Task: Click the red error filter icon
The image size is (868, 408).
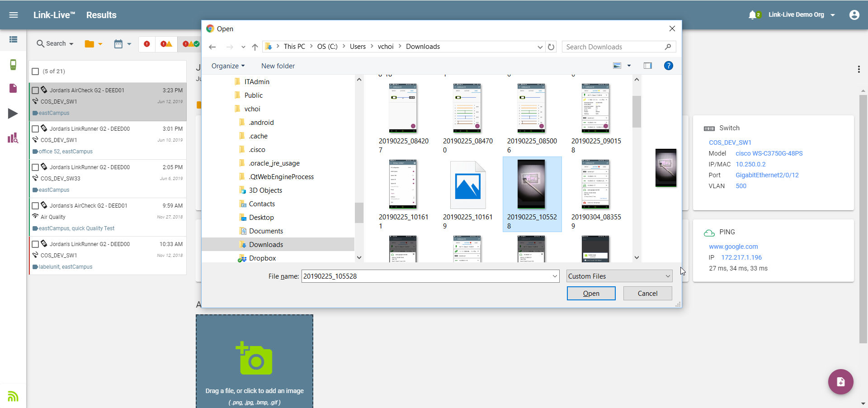Action: (x=147, y=44)
